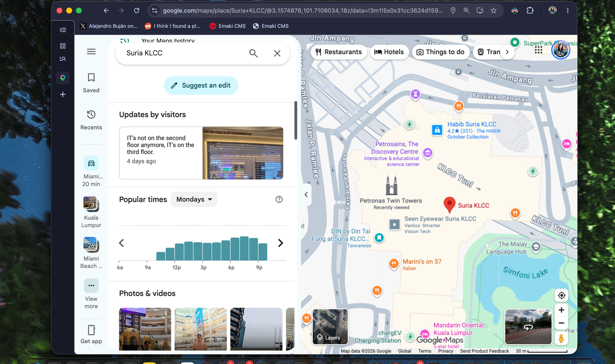Filter map by Things to do

tap(441, 52)
